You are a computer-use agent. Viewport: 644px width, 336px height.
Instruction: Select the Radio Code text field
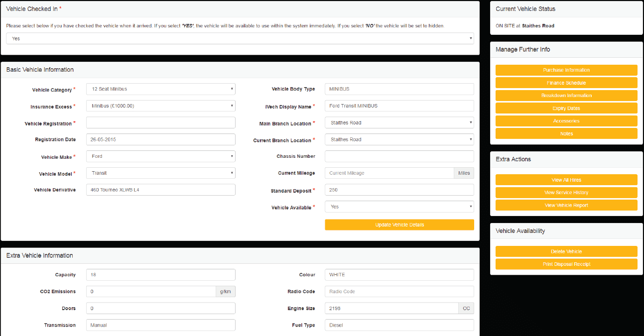pos(399,292)
